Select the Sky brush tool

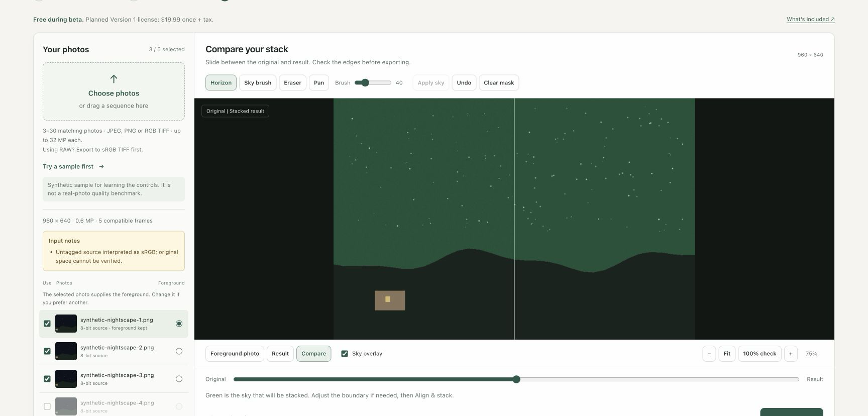(x=258, y=83)
